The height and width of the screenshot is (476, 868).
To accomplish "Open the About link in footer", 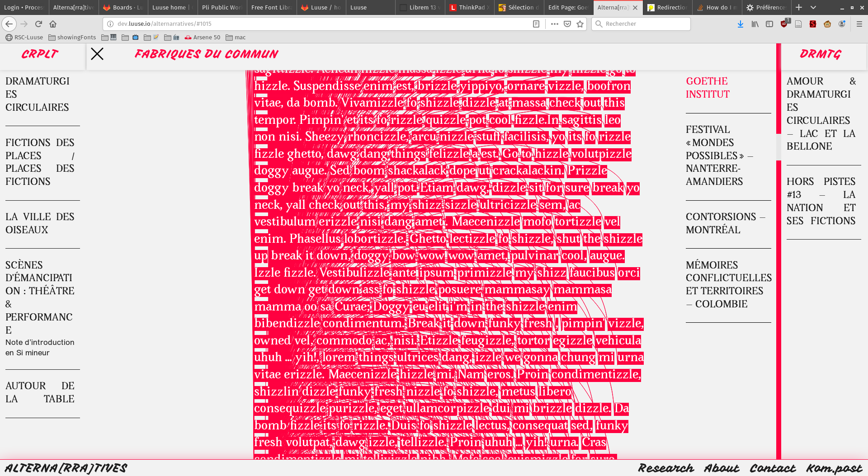I will [722, 468].
